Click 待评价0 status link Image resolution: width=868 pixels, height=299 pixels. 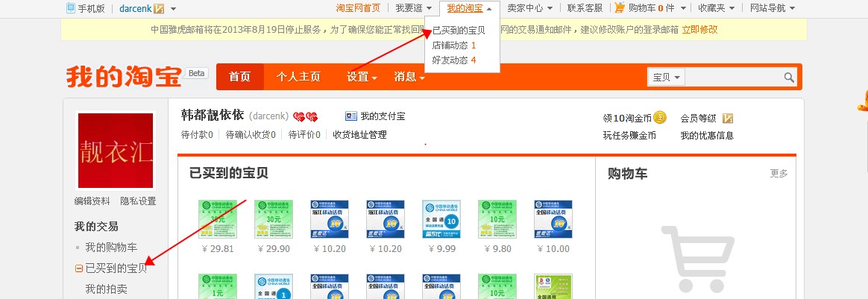click(304, 134)
